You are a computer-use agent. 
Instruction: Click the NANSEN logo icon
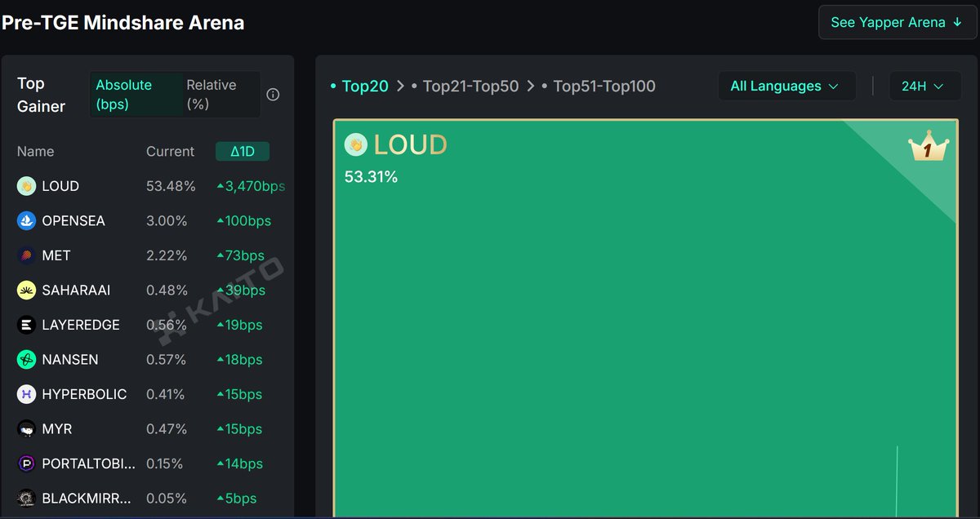[x=26, y=359]
